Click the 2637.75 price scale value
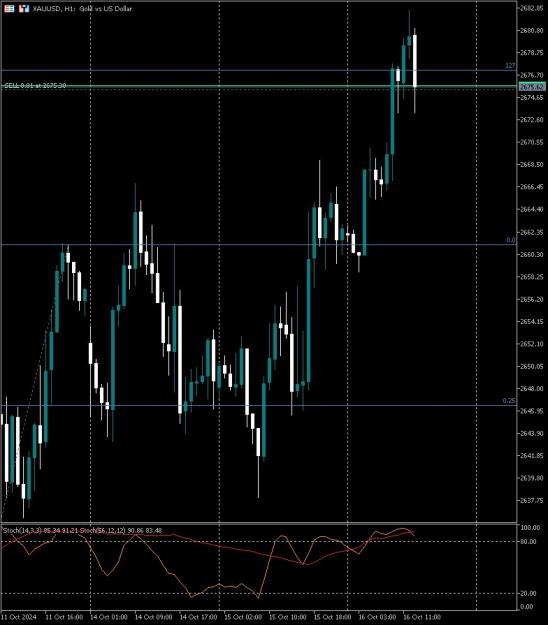The image size is (548, 625). 532,500
